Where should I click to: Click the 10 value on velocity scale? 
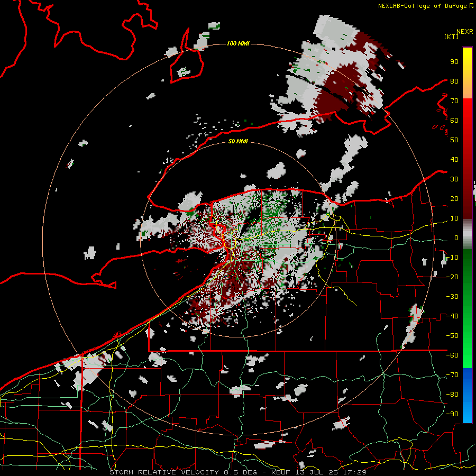click(x=454, y=218)
